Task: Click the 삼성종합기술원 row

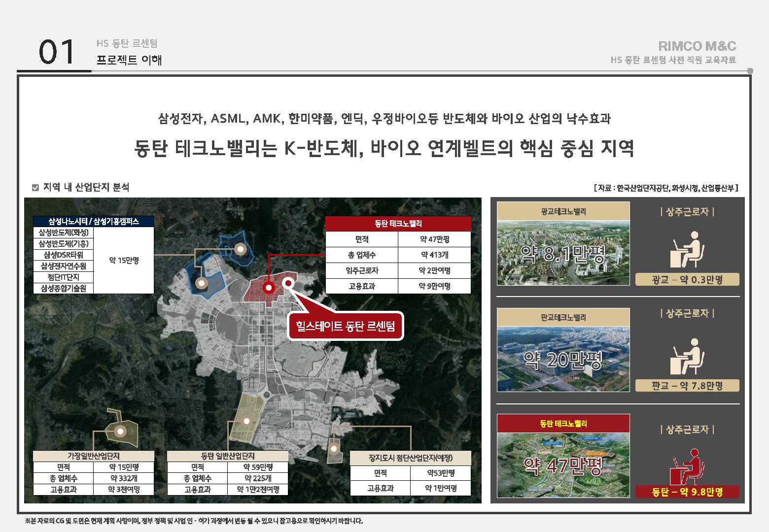Action: coord(64,288)
